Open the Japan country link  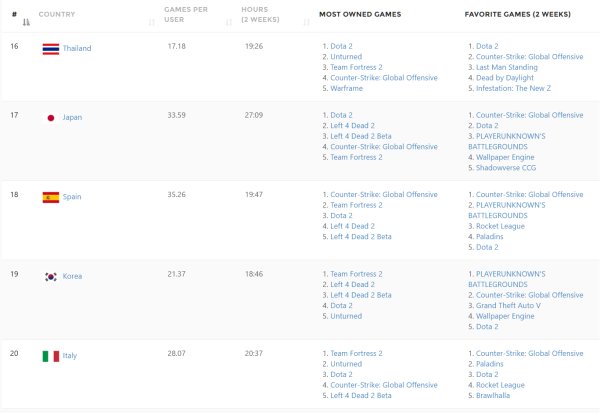pyautogui.click(x=72, y=117)
